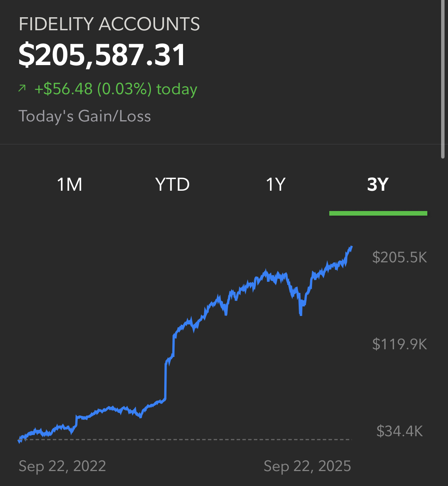The height and width of the screenshot is (486, 448).
Task: Click the green indicator bar under 3Y
Action: (378, 213)
